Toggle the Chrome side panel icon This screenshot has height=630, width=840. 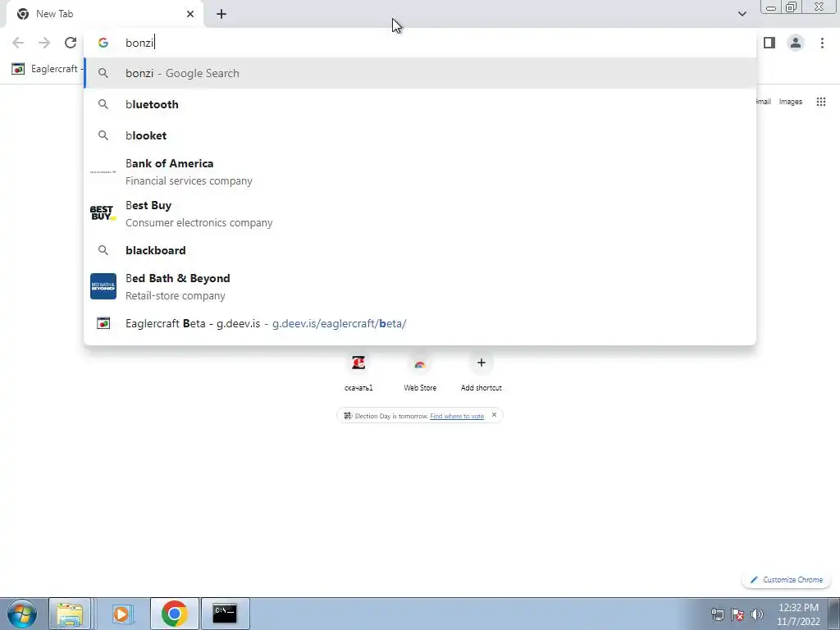point(769,43)
